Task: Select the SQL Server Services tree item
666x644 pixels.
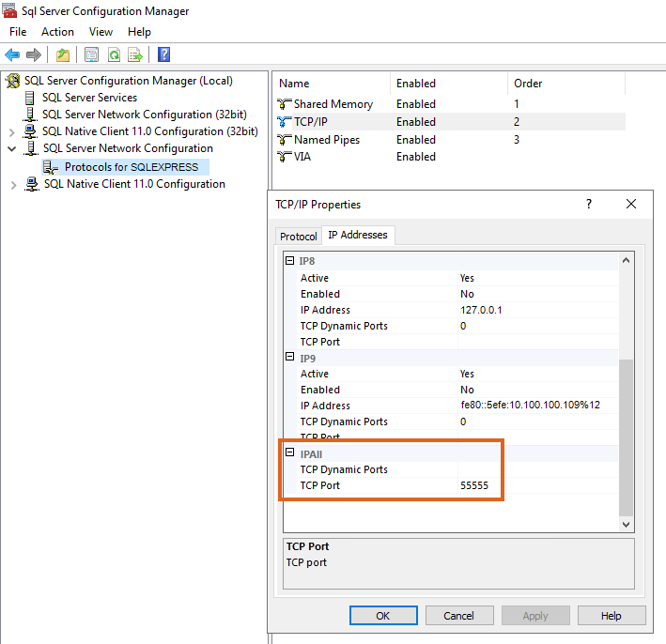Action: 89,98
